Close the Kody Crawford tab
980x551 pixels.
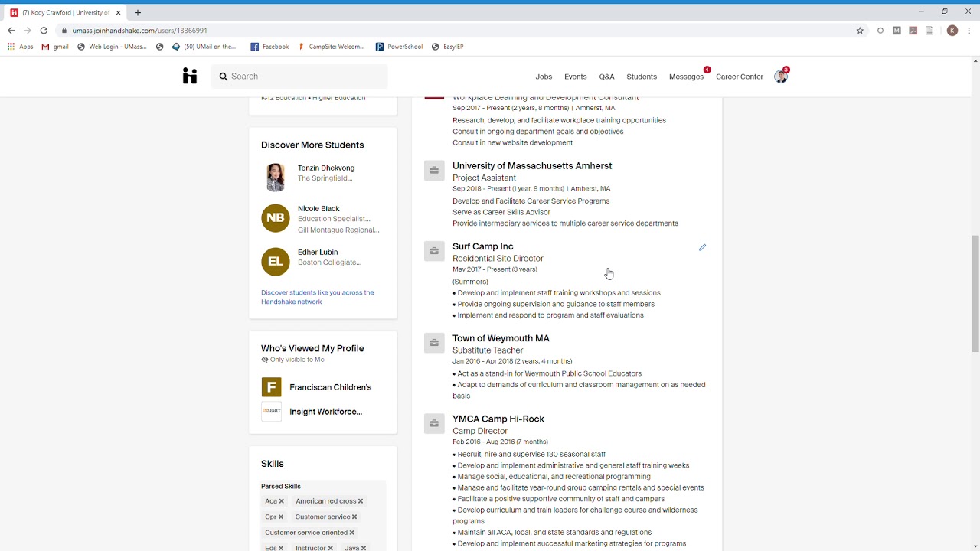(118, 13)
